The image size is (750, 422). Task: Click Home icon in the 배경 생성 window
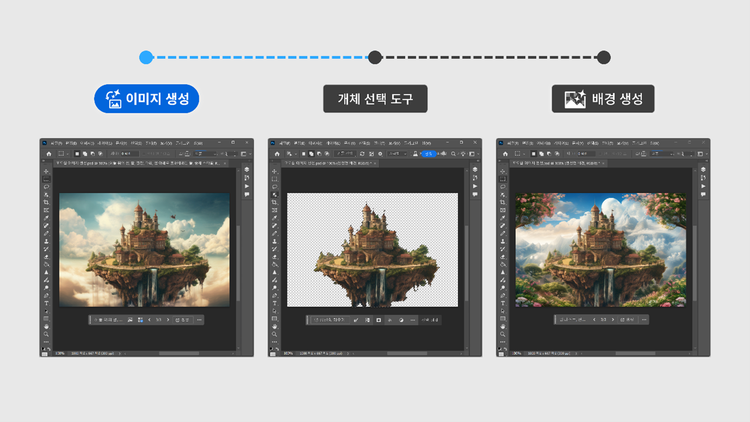click(x=505, y=154)
